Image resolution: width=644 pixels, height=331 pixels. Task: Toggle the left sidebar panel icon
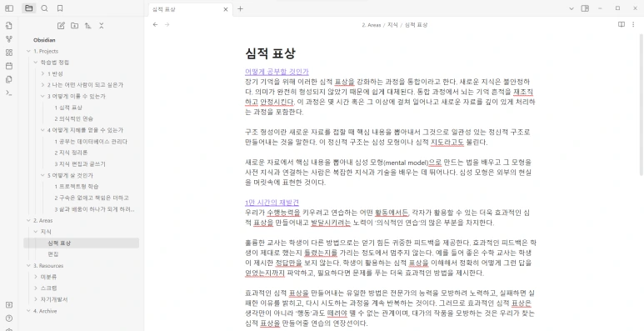tap(9, 8)
